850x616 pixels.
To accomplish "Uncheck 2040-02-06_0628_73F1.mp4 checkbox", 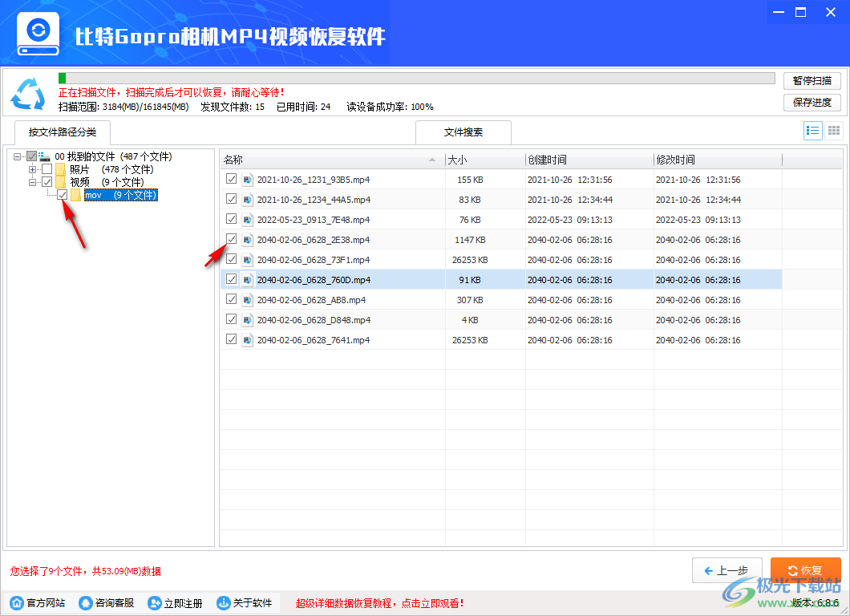I will pos(232,258).
